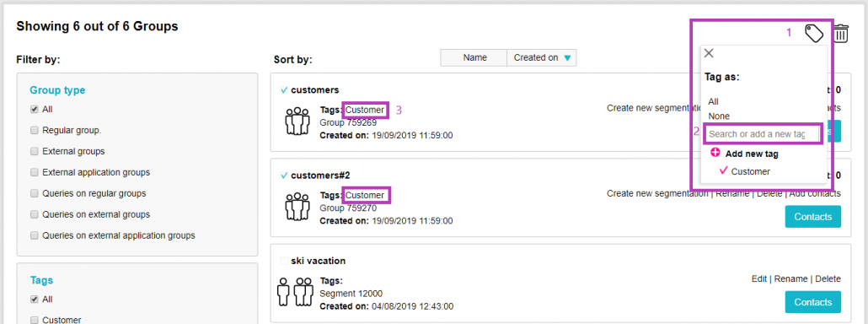Image resolution: width=868 pixels, height=324 pixels.
Task: Click the customers group people icon
Action: [x=297, y=121]
